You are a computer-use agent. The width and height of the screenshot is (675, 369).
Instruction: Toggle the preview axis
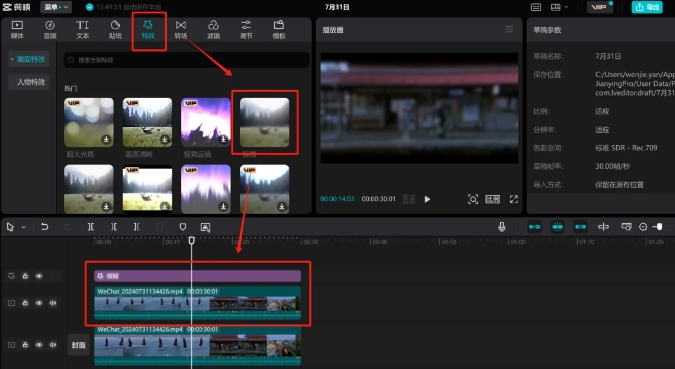point(603,227)
